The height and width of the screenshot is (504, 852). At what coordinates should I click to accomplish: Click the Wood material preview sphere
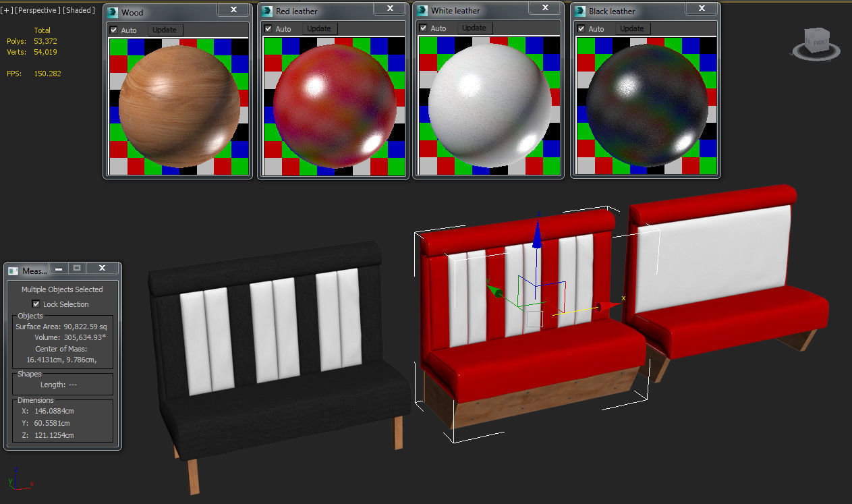179,106
